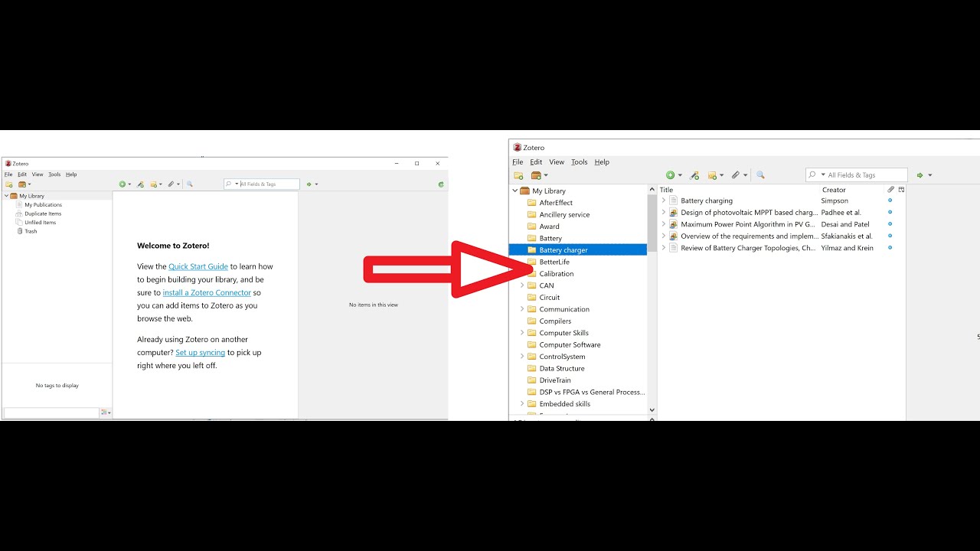Image resolution: width=980 pixels, height=551 pixels.
Task: Open the Quick Start Guide link
Action: coord(198,266)
